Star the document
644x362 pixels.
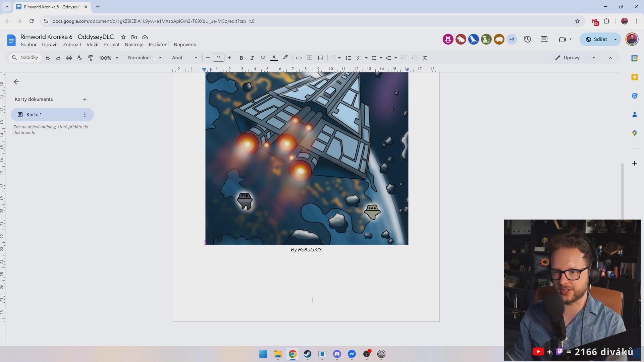pyautogui.click(x=123, y=37)
